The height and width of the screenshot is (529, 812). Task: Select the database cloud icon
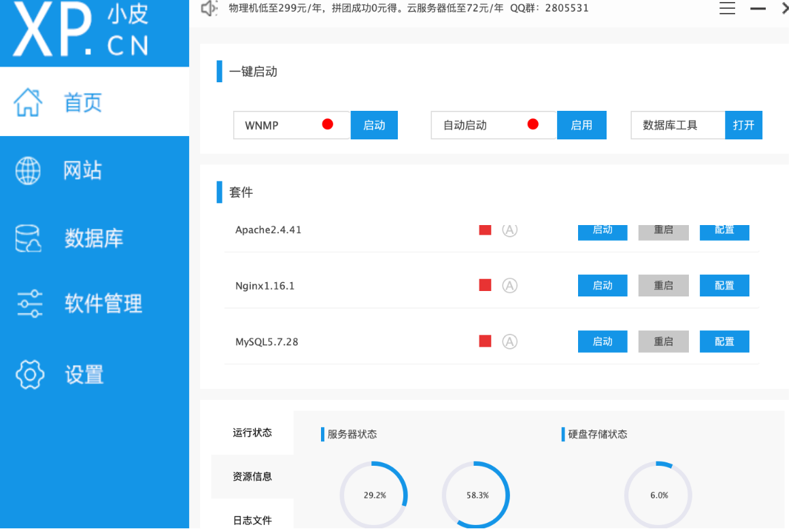pyautogui.click(x=29, y=239)
